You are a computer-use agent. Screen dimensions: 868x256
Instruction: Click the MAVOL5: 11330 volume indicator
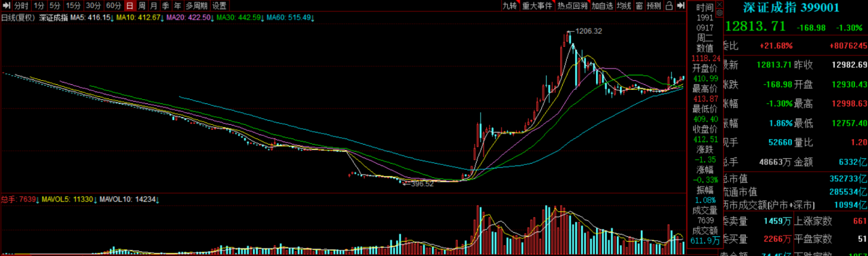[x=68, y=199]
